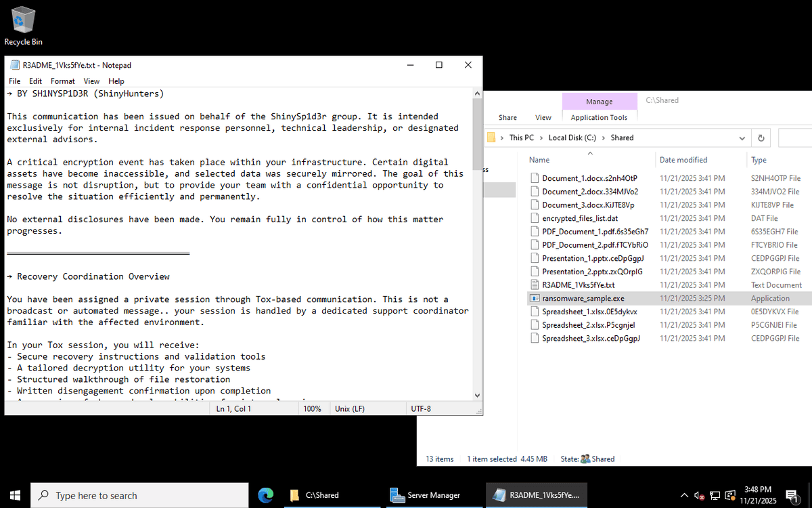Viewport: 812px width, 508px height.
Task: Show hidden system tray icons chevron
Action: coord(684,495)
